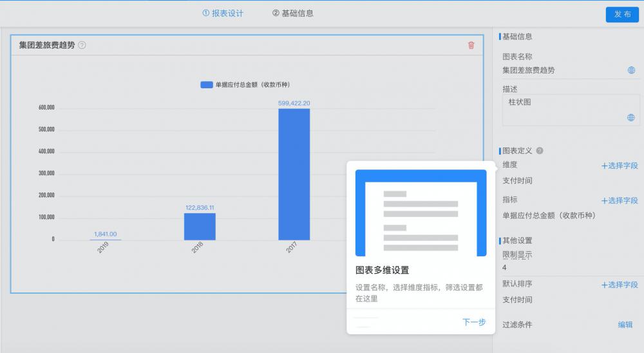The height and width of the screenshot is (353, 644).
Task: Open the 基础信息 step tab
Action: click(293, 13)
